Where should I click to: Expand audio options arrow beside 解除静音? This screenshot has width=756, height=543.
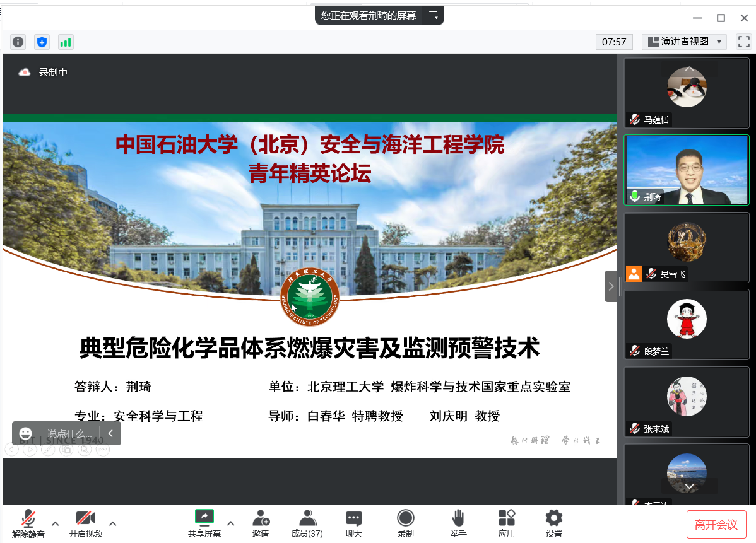pos(56,523)
